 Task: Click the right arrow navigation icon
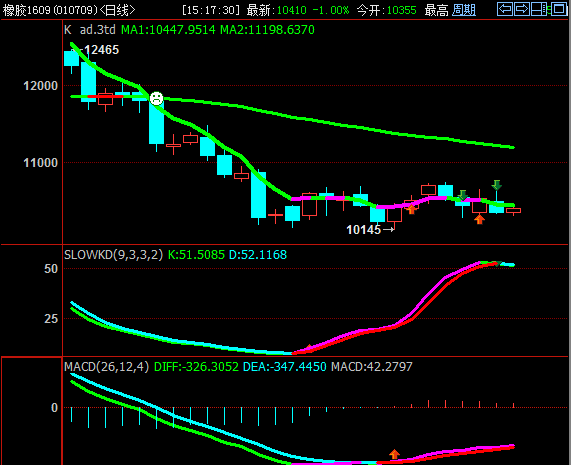(x=522, y=9)
